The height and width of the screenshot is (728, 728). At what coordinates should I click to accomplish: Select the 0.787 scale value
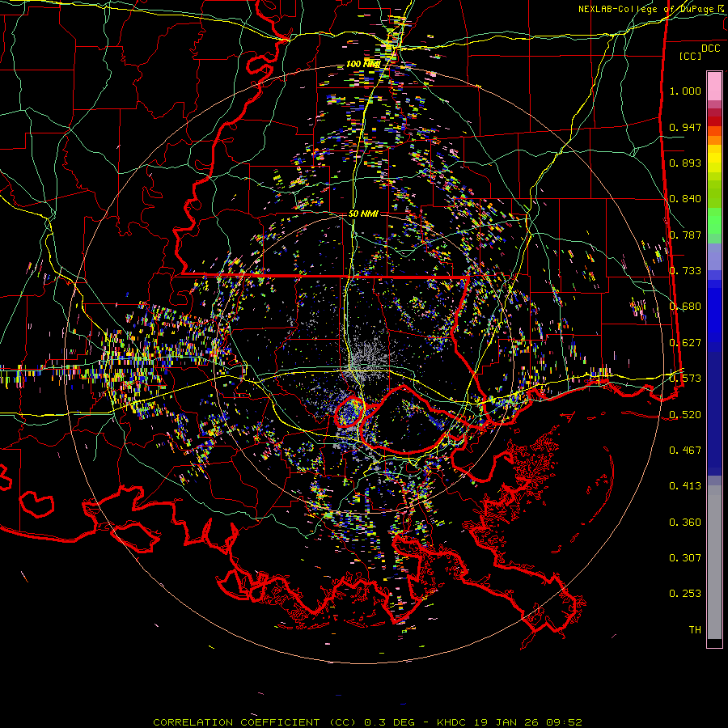pos(685,235)
